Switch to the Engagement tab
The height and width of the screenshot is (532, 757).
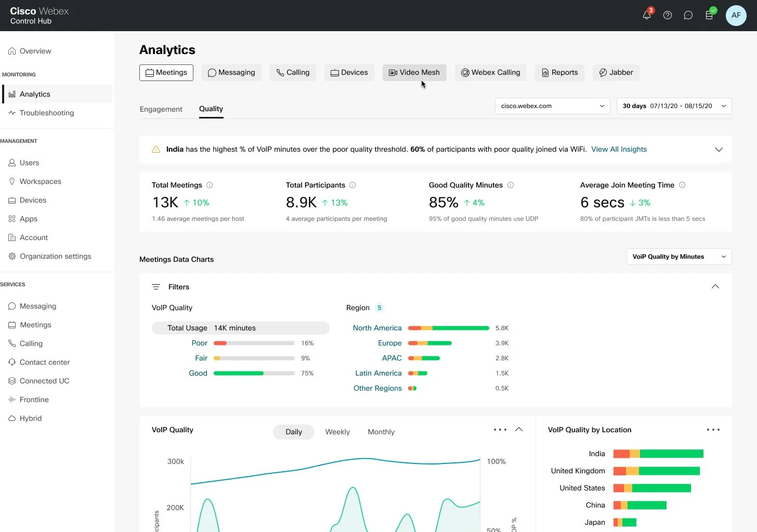point(161,109)
